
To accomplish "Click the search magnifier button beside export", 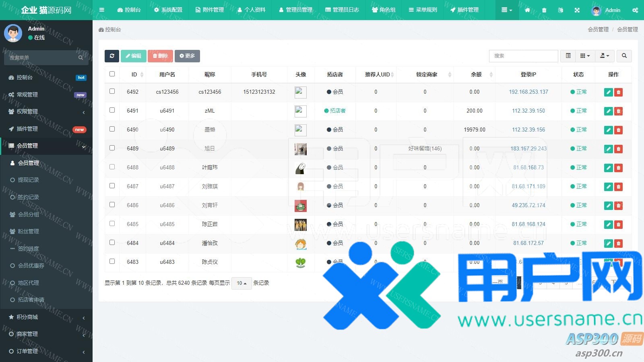I will point(624,56).
